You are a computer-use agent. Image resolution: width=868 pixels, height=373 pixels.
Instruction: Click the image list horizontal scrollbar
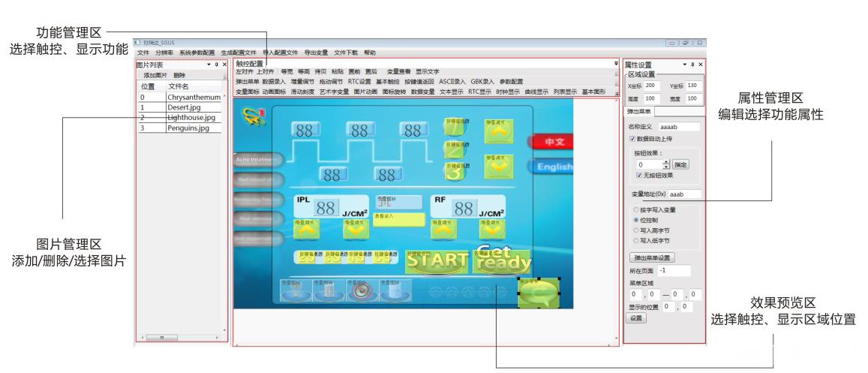(x=180, y=338)
